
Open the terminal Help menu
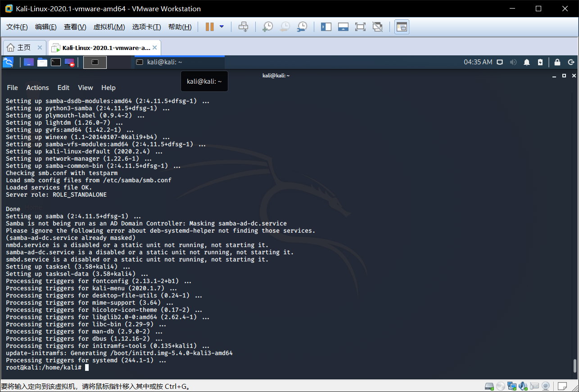click(109, 88)
